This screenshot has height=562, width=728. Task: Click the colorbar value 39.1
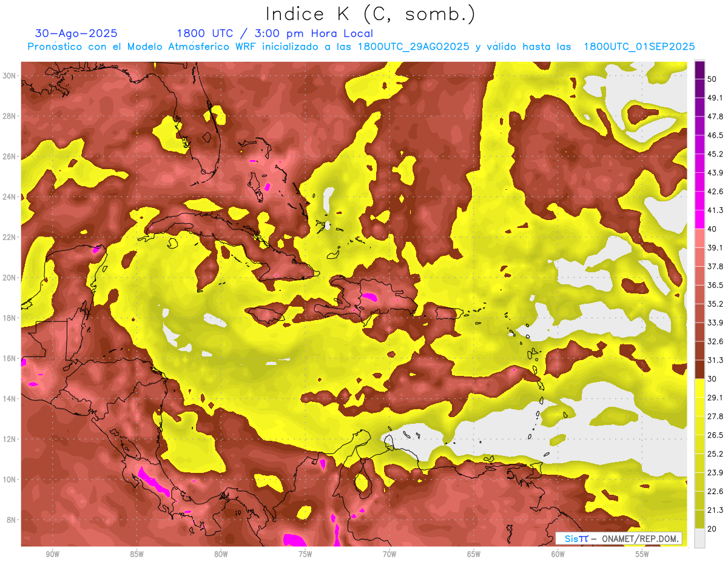click(x=715, y=247)
